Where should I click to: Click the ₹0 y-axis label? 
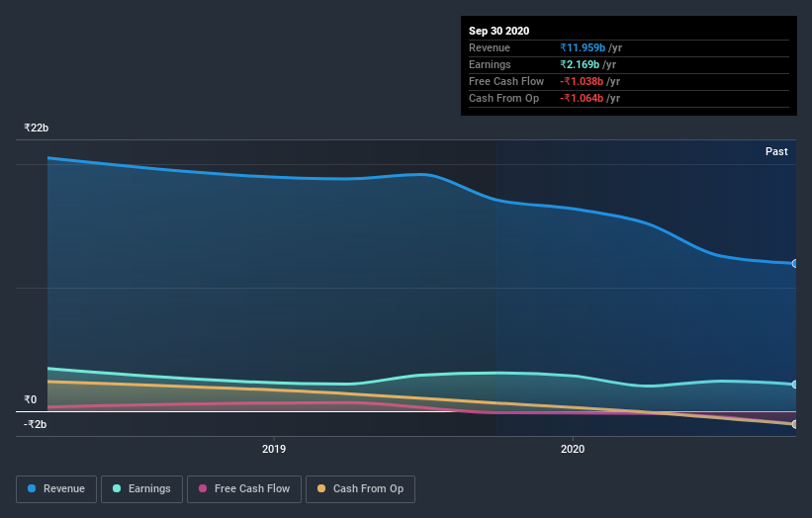click(31, 399)
